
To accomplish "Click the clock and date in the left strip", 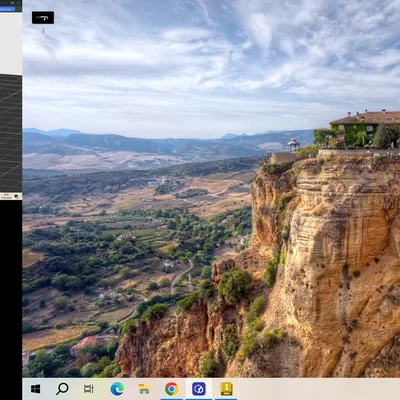I will coord(6,196).
